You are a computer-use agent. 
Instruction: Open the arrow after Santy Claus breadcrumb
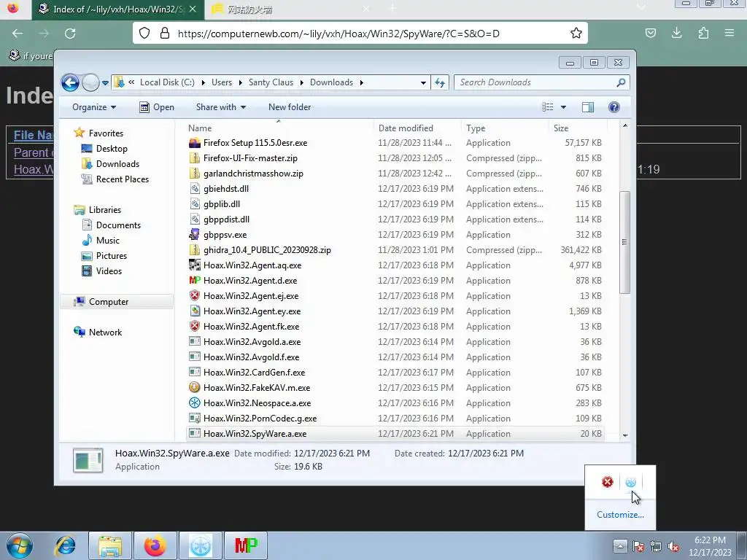(301, 83)
